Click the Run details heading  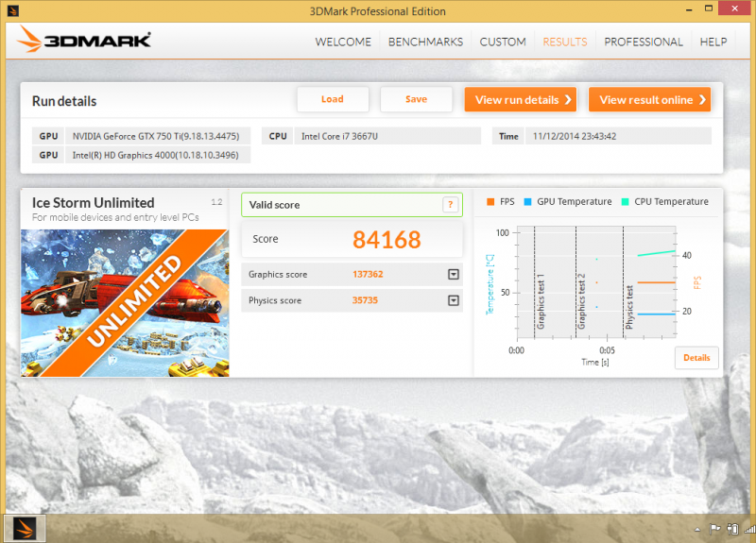pos(64,101)
